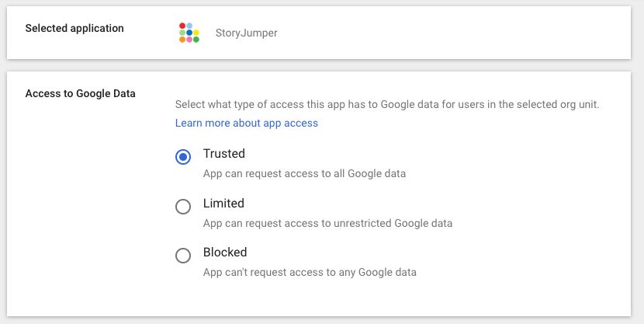Click the StoryJumper application name
The image size is (644, 324).
point(247,33)
